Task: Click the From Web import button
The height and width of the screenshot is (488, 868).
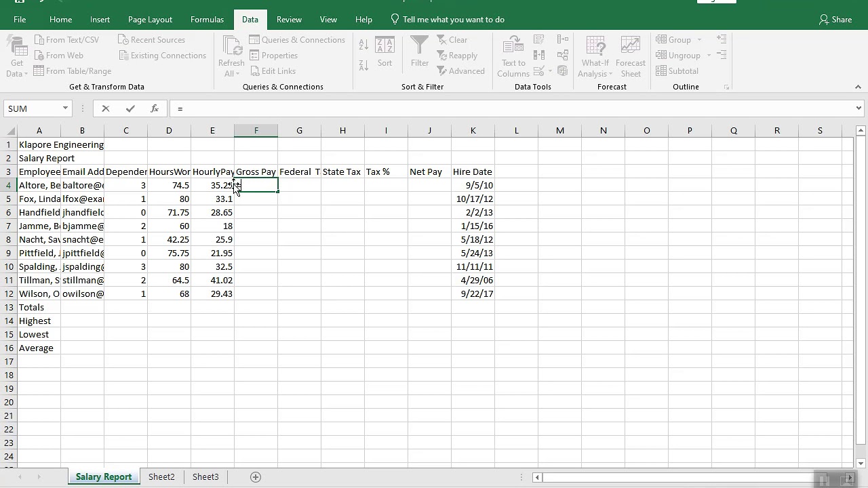Action: click(x=58, y=56)
